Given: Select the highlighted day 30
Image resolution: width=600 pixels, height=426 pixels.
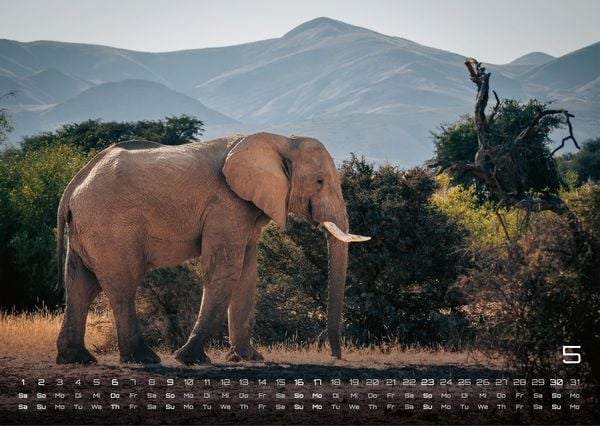Looking at the screenshot, I should [x=556, y=382].
